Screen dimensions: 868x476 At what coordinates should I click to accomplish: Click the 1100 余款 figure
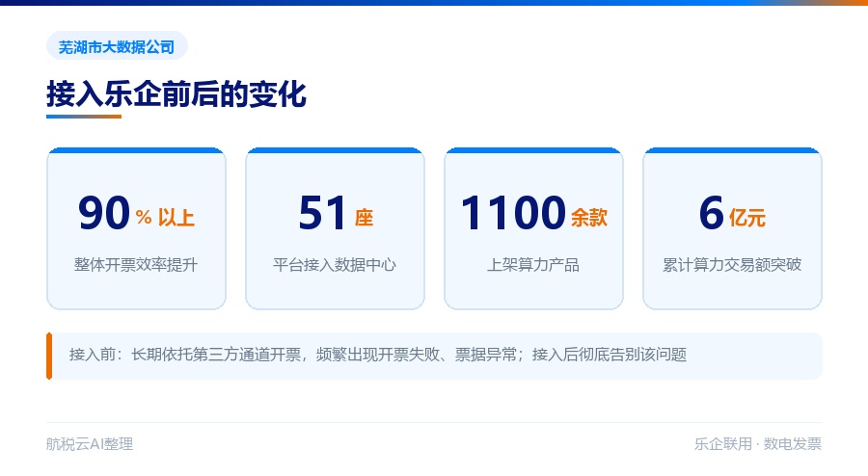click(533, 213)
